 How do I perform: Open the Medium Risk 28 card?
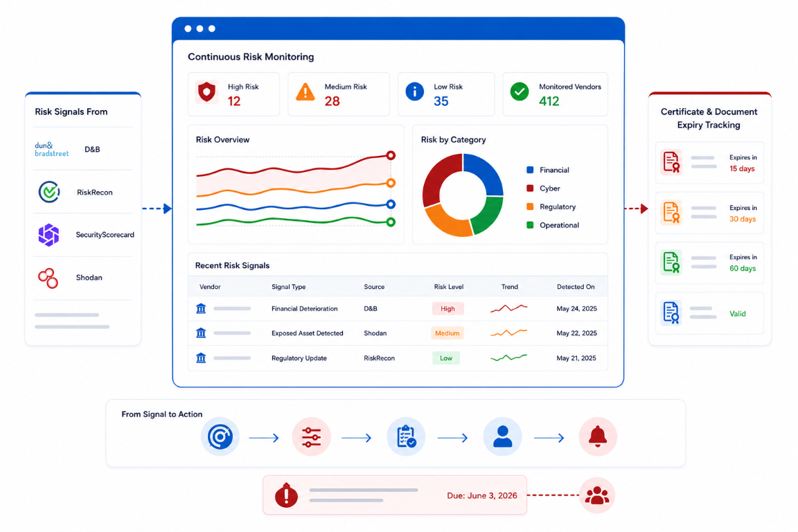pyautogui.click(x=339, y=94)
